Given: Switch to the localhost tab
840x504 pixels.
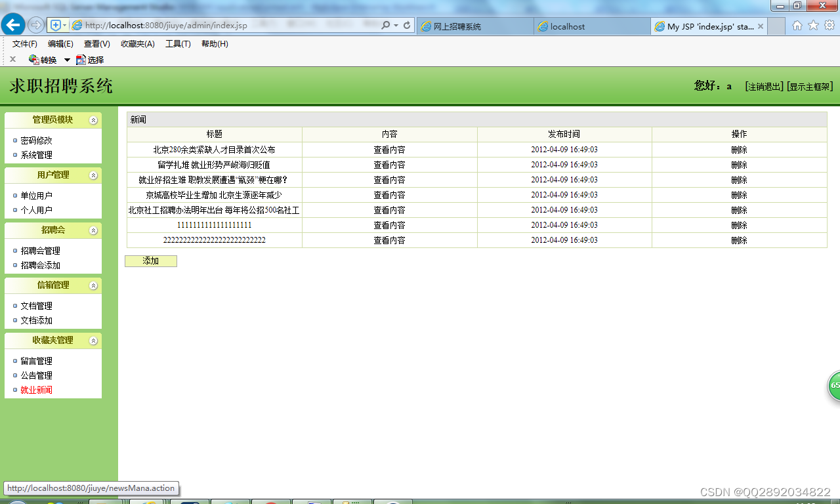Looking at the screenshot, I should (593, 26).
